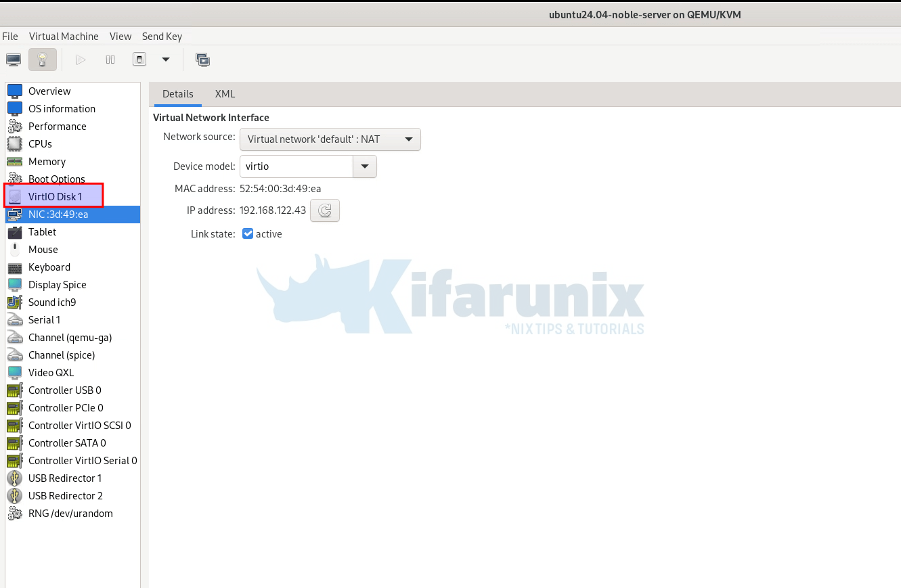Viewport: 901px width, 588px height.
Task: Select USB Redirector 2
Action: 73,496
